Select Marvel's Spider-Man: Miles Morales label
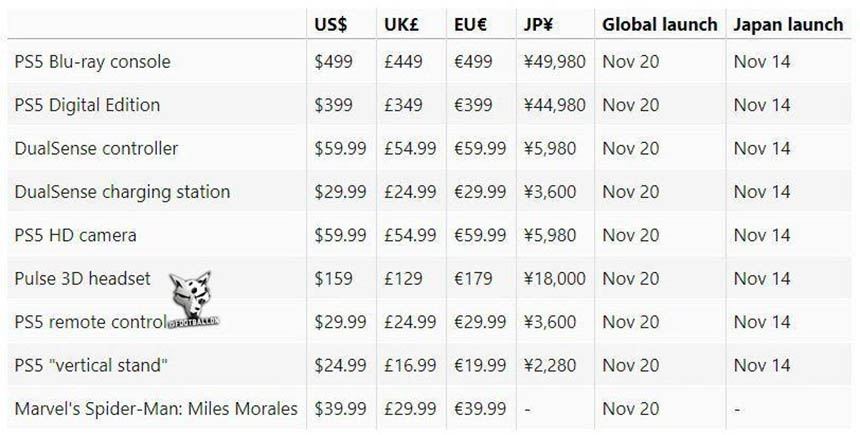This screenshot has height=435, width=860. point(155,409)
